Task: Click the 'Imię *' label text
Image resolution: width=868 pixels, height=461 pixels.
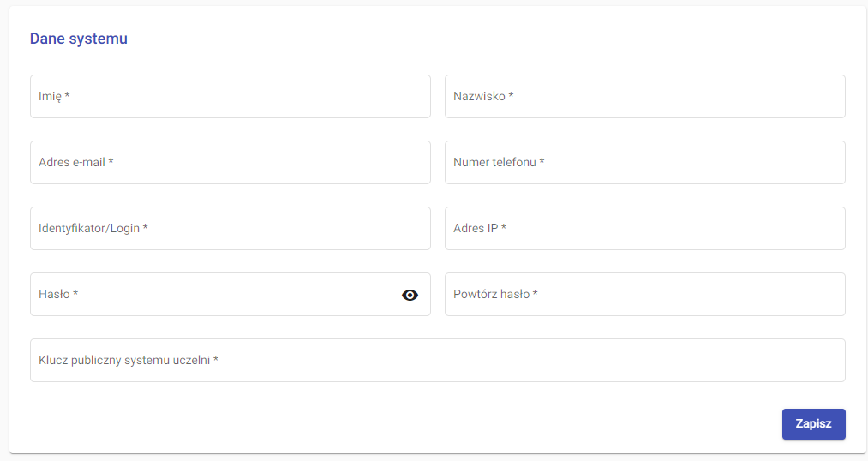Action: (x=54, y=97)
